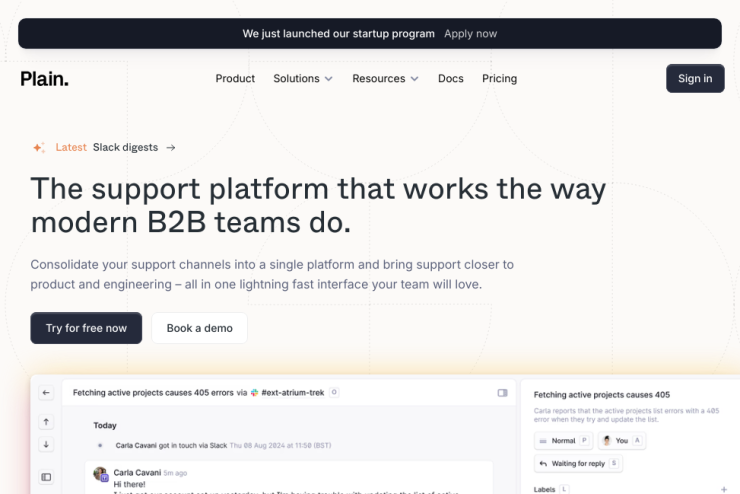The image size is (740, 494).
Task: Go to the Pricing page
Action: 499,79
